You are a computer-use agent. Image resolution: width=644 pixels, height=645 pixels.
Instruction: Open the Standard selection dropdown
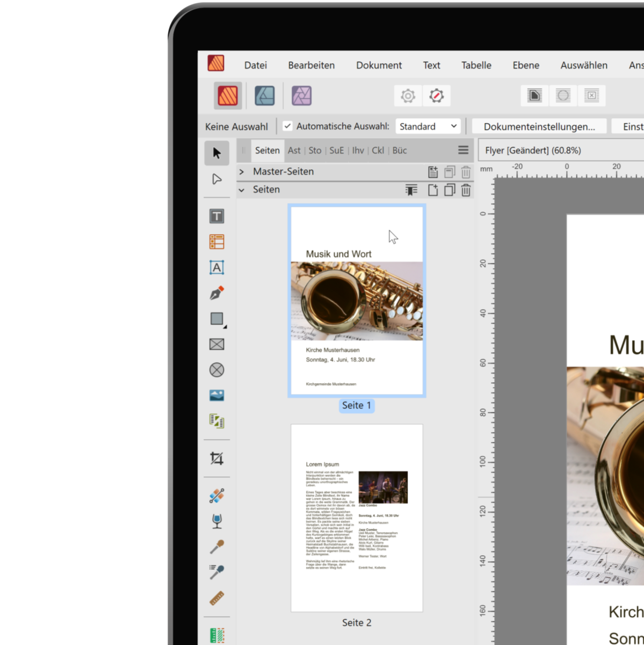(x=428, y=126)
